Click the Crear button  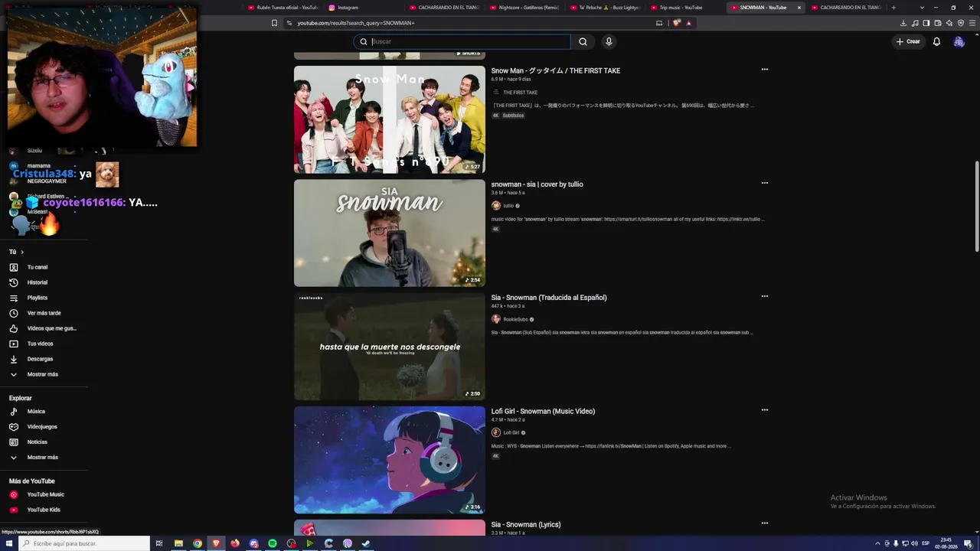908,41
